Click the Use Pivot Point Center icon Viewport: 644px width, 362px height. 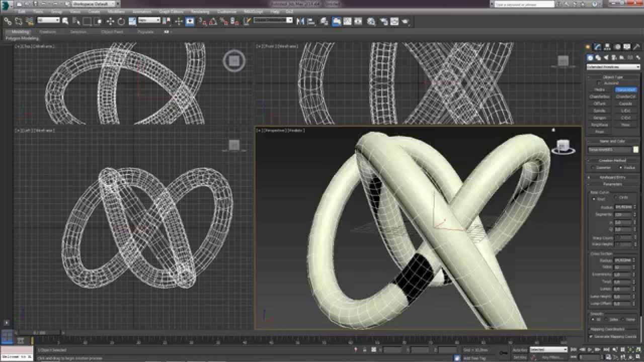167,21
